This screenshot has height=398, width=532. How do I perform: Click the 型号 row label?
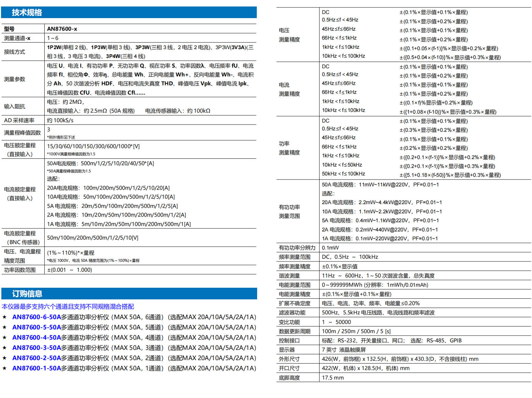pyautogui.click(x=9, y=29)
